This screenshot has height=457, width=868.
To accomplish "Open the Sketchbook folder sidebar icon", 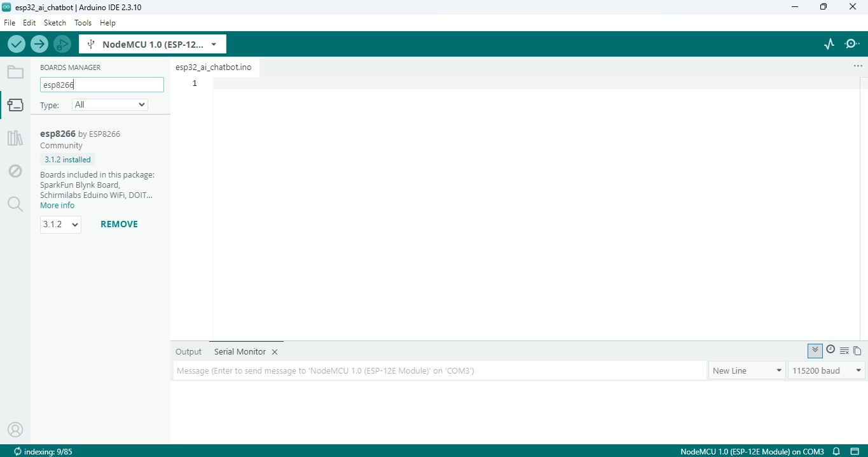I will 15,72.
